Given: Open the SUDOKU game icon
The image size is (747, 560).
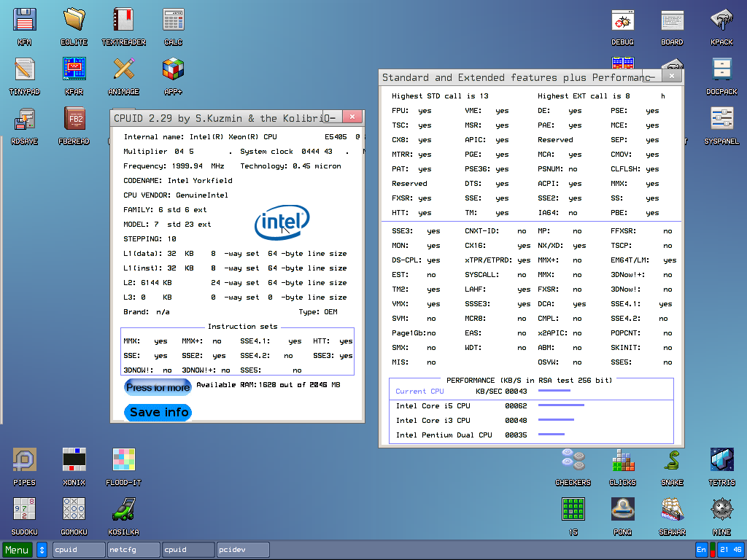Looking at the screenshot, I should [x=25, y=510].
